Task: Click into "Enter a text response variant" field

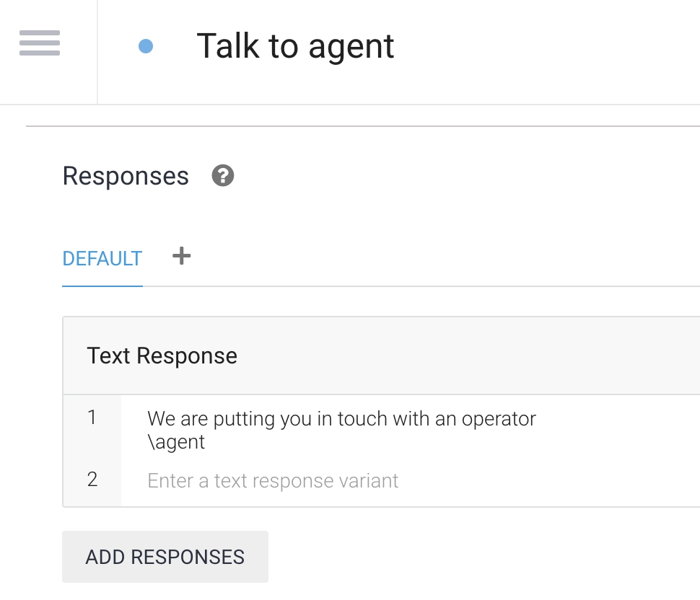Action: tap(273, 481)
